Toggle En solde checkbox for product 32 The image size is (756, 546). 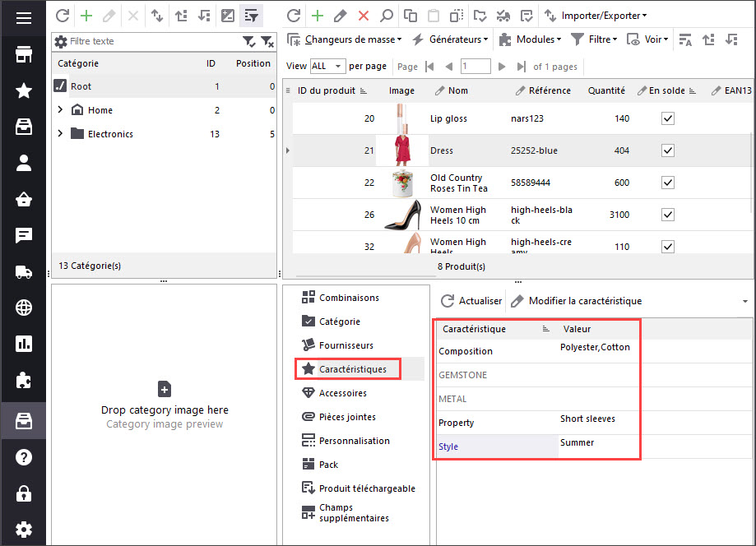tap(668, 247)
